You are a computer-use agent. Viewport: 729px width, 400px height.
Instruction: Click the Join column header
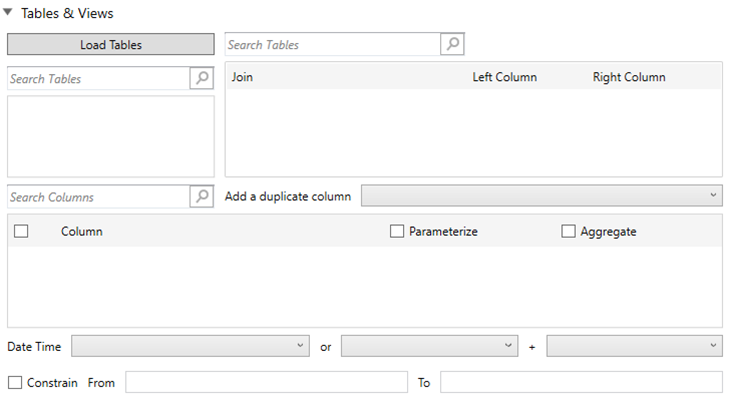pos(243,77)
